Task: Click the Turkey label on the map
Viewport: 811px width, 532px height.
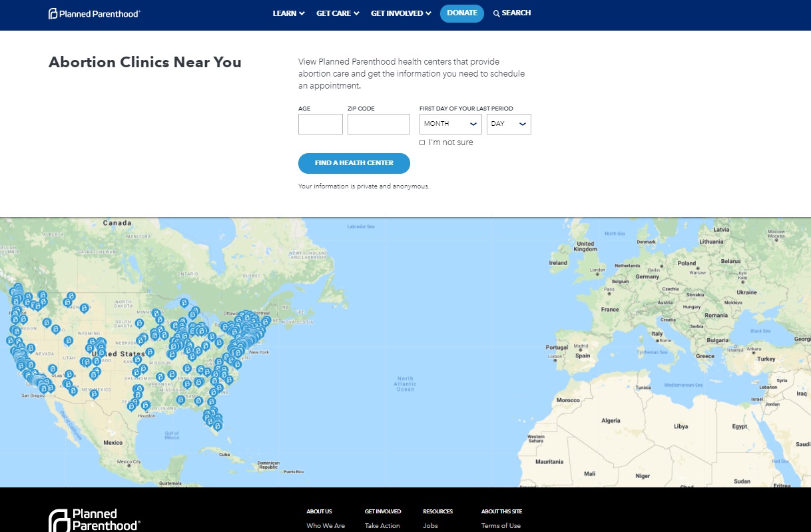Action: (x=766, y=359)
